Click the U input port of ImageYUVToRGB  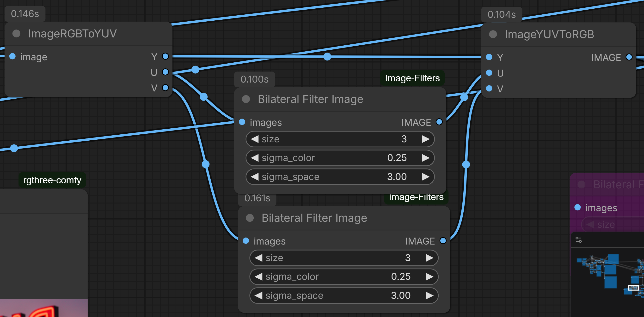point(489,73)
